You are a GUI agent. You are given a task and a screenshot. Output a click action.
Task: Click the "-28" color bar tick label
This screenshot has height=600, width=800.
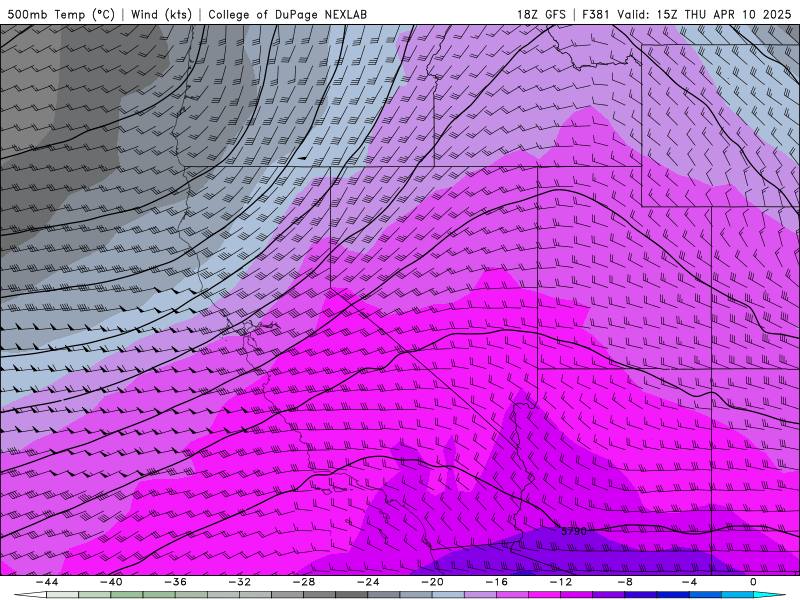304,582
